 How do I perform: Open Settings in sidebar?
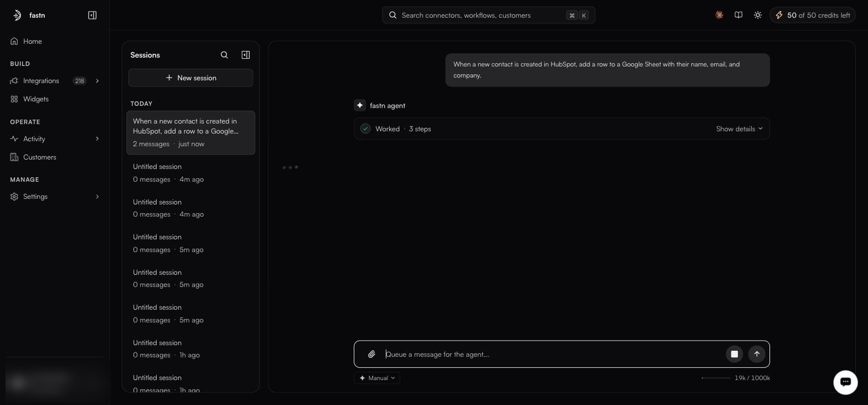35,197
